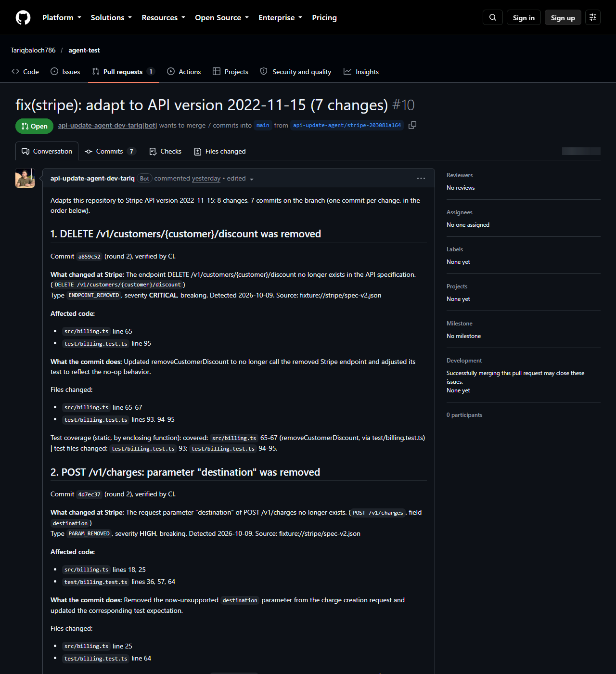Open the Security and quality tab

pyautogui.click(x=295, y=72)
